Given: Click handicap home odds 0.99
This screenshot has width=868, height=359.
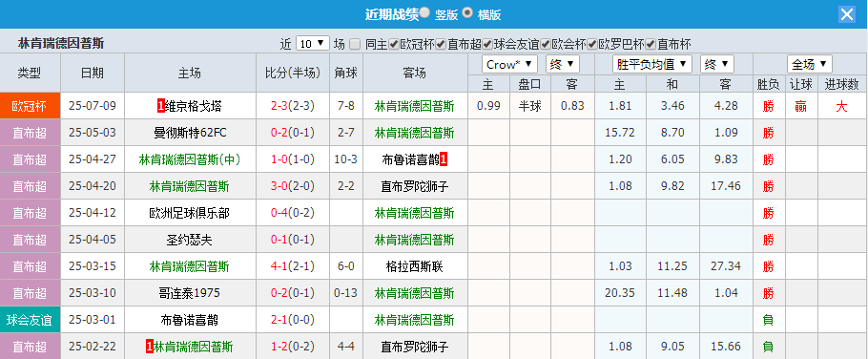Looking at the screenshot, I should (488, 106).
